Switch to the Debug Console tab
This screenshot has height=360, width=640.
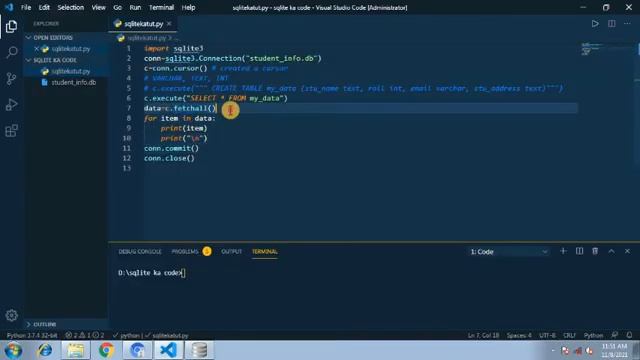tap(140, 251)
